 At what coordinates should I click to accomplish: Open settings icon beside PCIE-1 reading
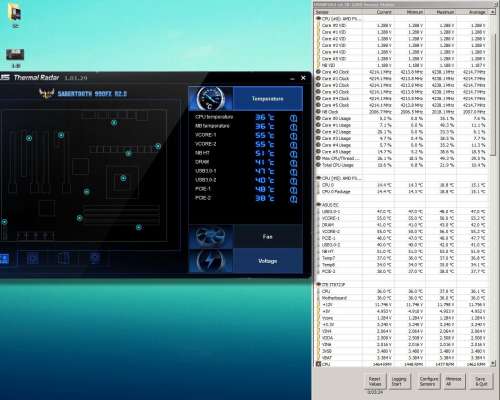pos(293,190)
